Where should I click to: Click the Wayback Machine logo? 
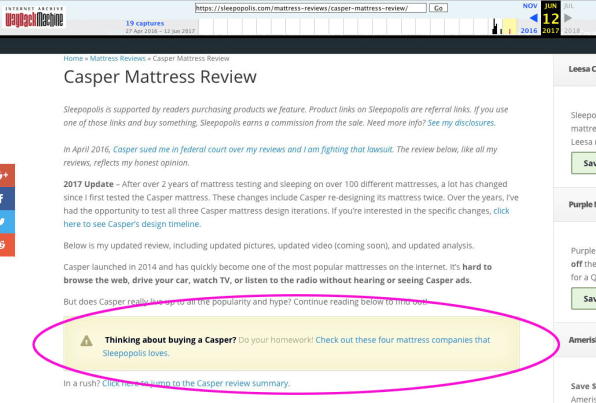34,17
